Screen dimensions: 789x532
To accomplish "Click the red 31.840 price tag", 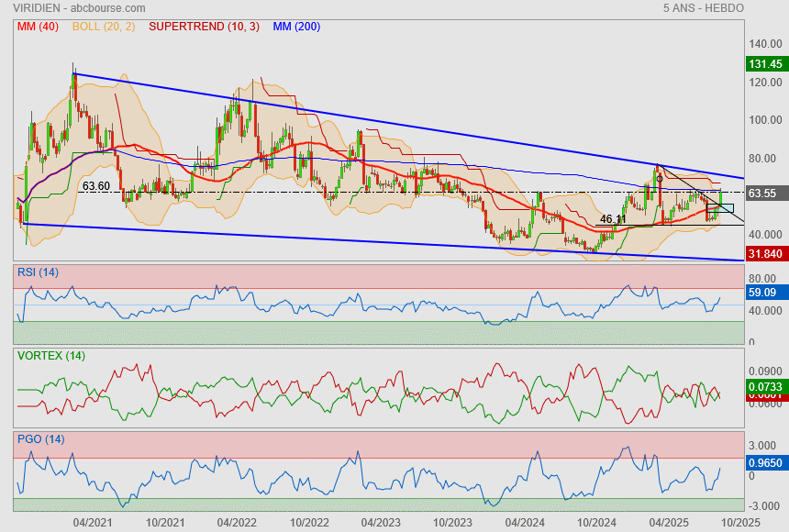I will point(764,254).
